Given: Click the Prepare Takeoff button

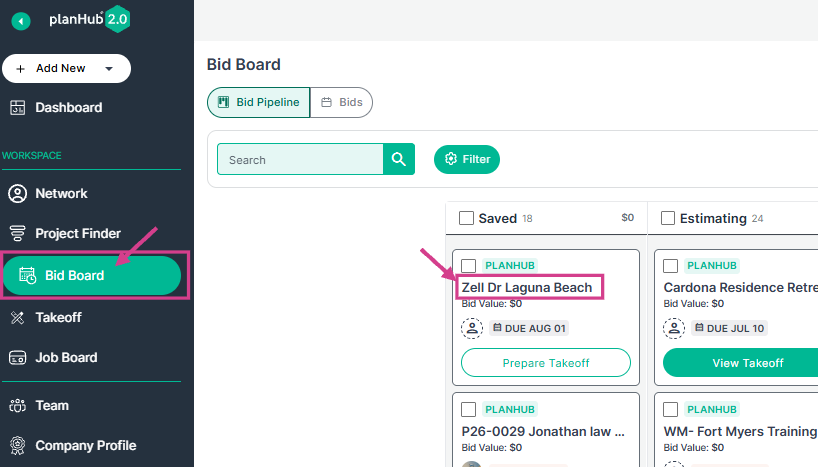Looking at the screenshot, I should pos(546,363).
